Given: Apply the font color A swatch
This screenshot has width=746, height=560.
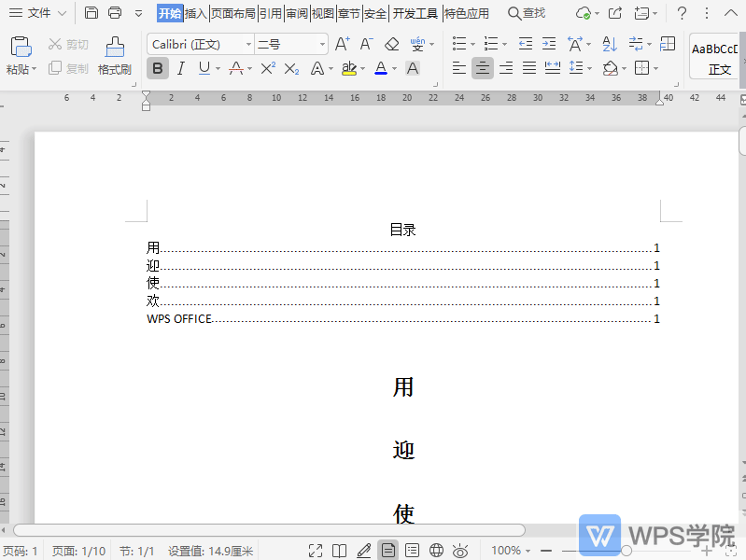Looking at the screenshot, I should click(x=381, y=68).
